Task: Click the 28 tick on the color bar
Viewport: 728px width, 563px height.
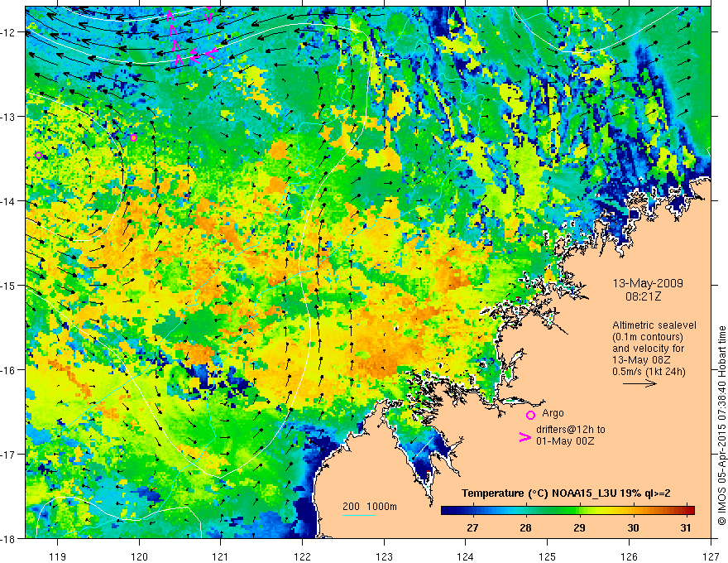Action: point(525,527)
